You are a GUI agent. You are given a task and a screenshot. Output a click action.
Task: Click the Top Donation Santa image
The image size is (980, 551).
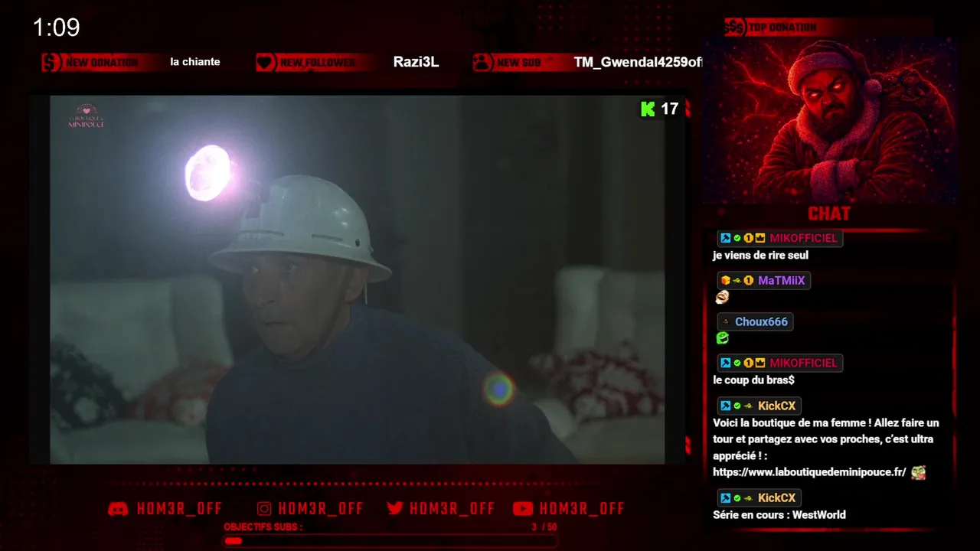[831, 121]
